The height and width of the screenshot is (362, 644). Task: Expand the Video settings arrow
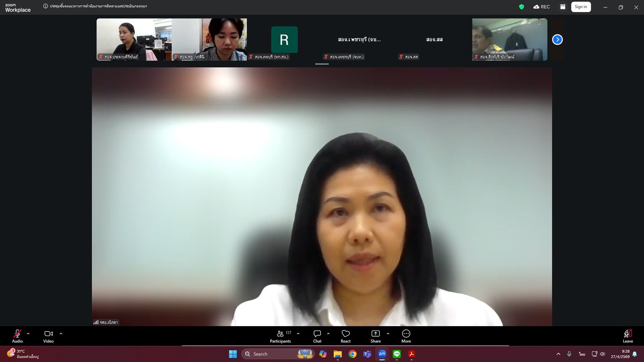click(x=61, y=334)
